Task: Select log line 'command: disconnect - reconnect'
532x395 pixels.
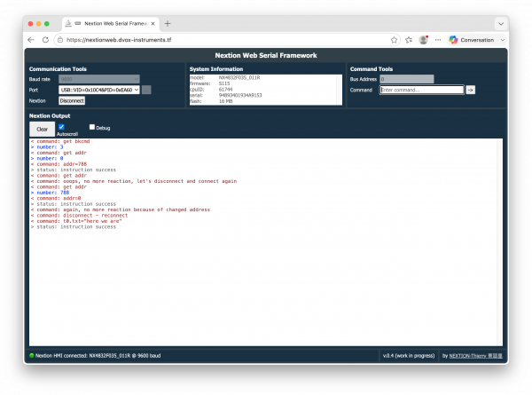Action: point(79,216)
